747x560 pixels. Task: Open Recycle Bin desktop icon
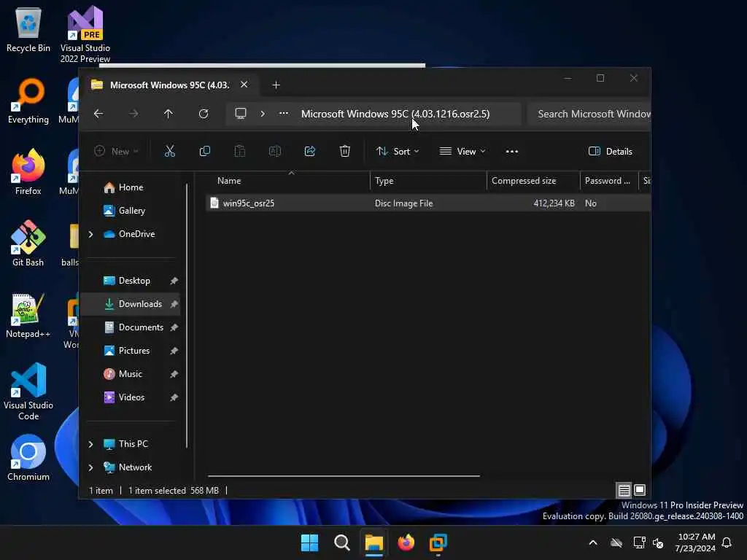coord(28,30)
